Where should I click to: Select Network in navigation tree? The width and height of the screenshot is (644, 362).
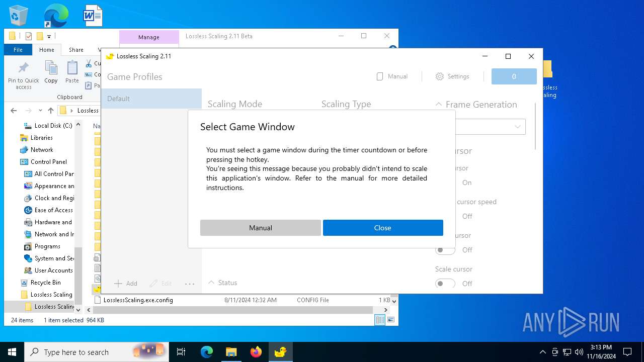point(42,150)
